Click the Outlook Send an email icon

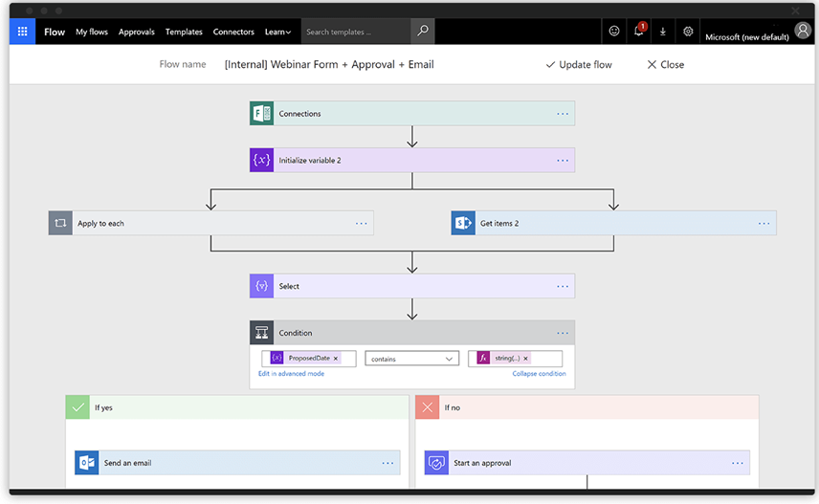tap(87, 463)
